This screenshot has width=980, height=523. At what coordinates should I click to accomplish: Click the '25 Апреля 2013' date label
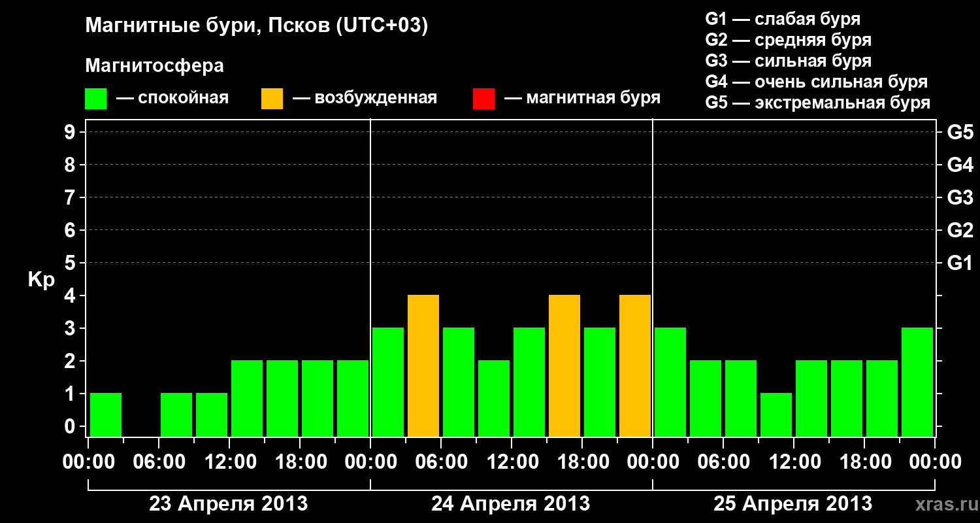pyautogui.click(x=793, y=504)
